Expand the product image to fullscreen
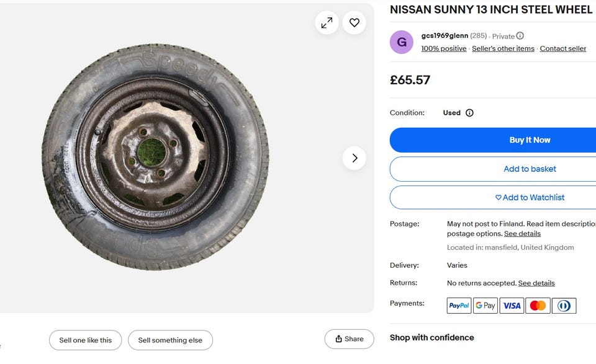 327,23
